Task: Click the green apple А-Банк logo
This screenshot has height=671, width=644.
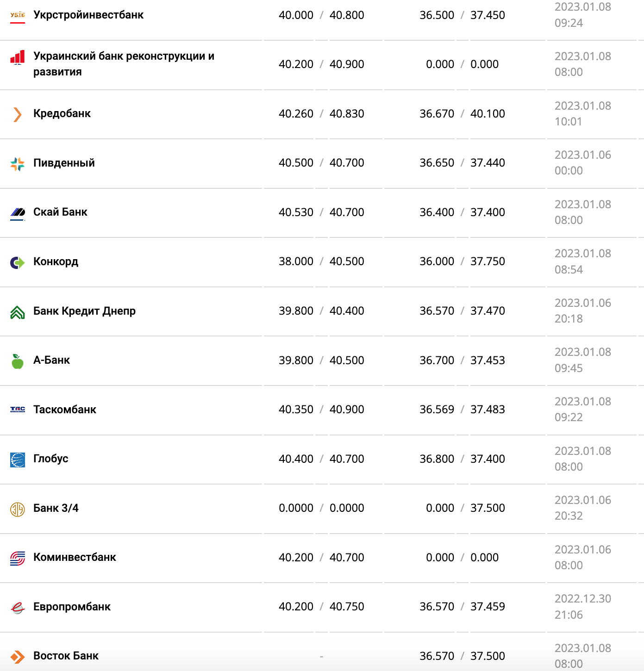Action: pyautogui.click(x=18, y=361)
